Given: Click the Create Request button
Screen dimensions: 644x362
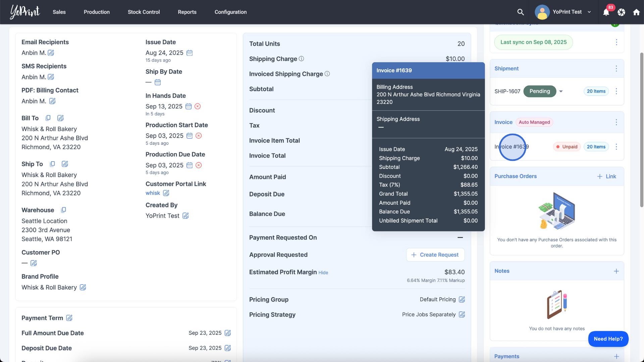Looking at the screenshot, I should point(435,255).
